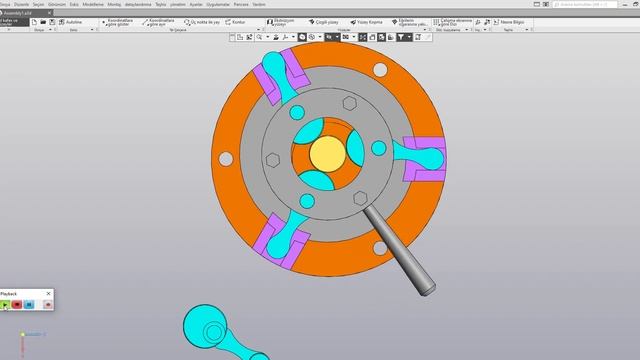
Task: Select the Ekstrüzyon yüzeyi tool
Action: point(281,22)
